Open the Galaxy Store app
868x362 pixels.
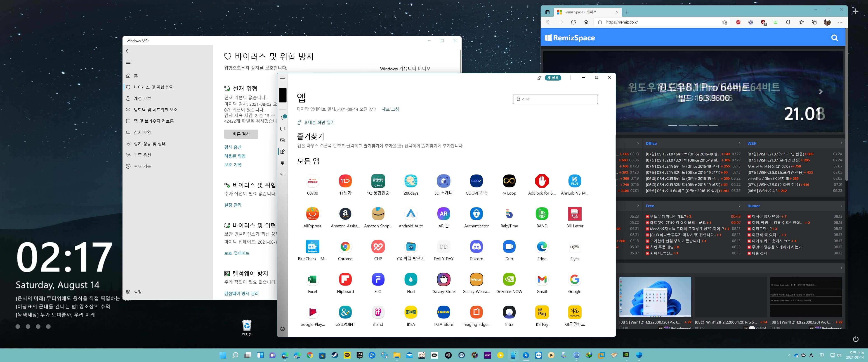[x=443, y=279]
